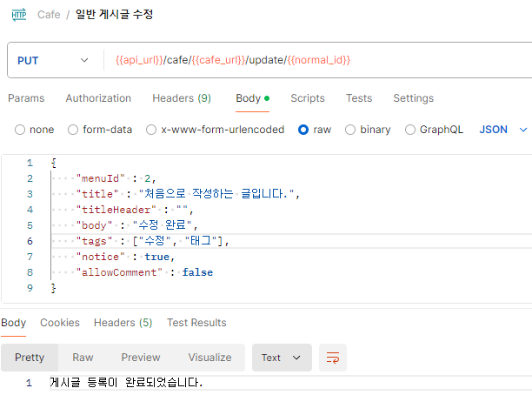Select the Visualize response view
Image resolution: width=532 pixels, height=395 pixels.
click(209, 358)
